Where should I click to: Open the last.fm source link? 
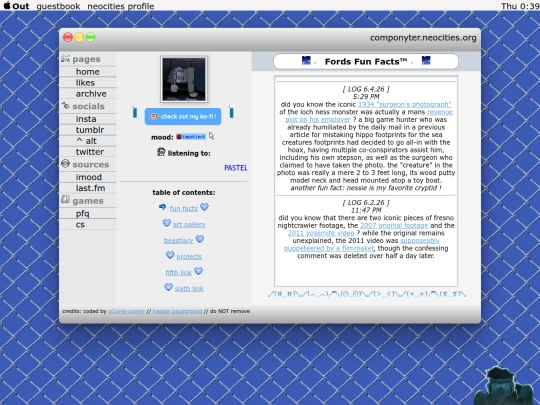point(90,188)
